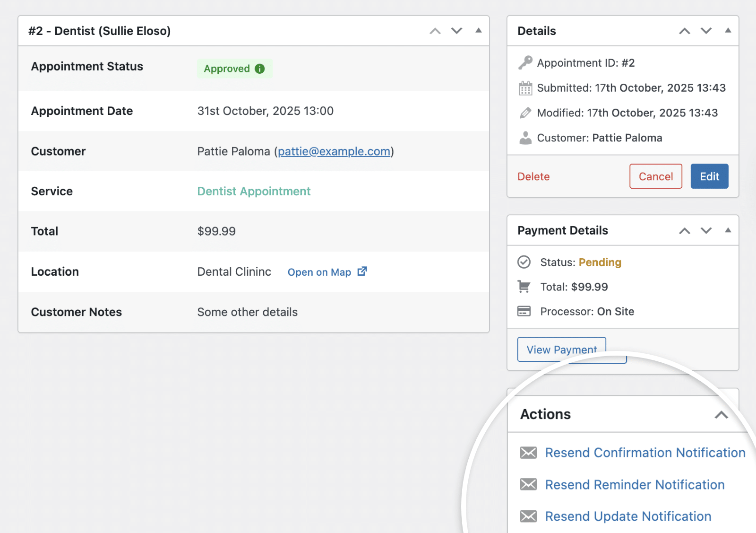Click the envelope icon for Resend Confirmation Notification
The width and height of the screenshot is (756, 533).
tap(528, 452)
